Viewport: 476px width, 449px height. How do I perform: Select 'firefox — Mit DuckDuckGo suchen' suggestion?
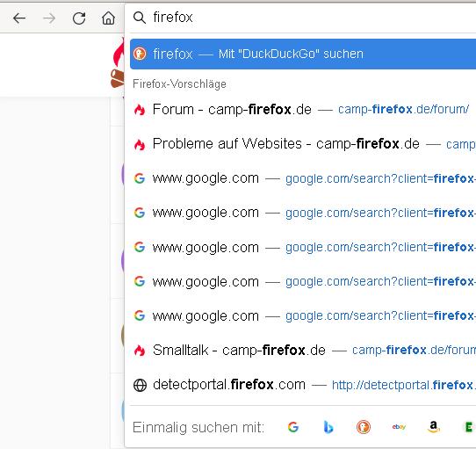(303, 54)
